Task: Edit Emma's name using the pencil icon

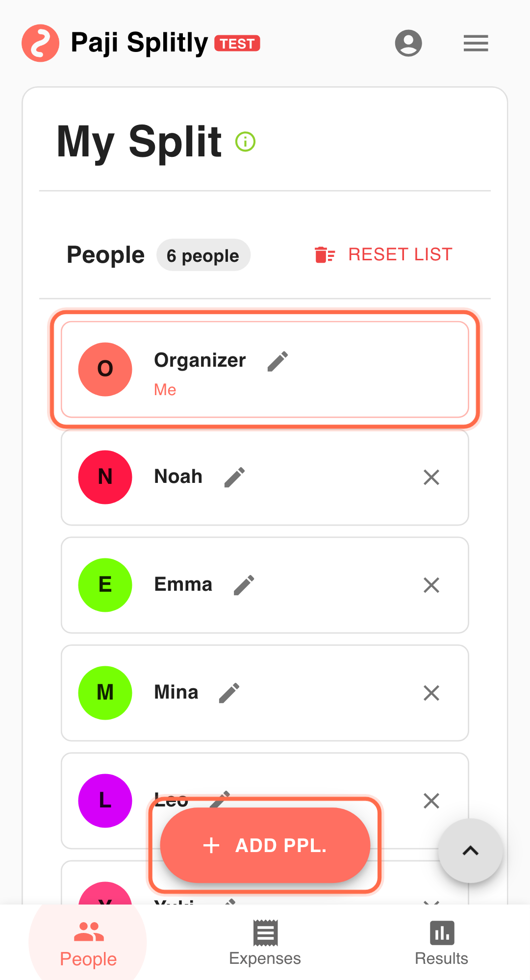Action: pyautogui.click(x=244, y=585)
